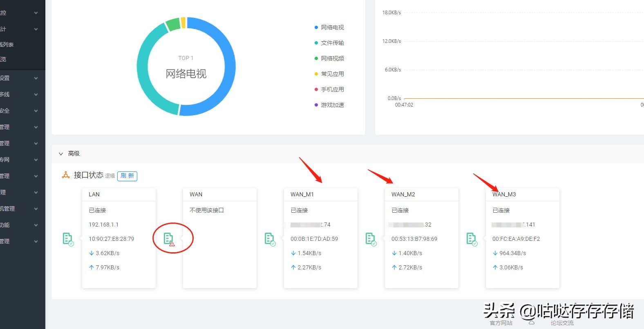Click the cloud icon in the footer
The height and width of the screenshot is (329, 644).
[x=532, y=322]
